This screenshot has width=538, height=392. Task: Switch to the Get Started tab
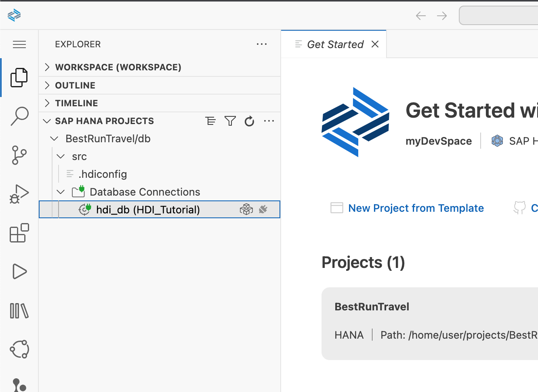335,44
